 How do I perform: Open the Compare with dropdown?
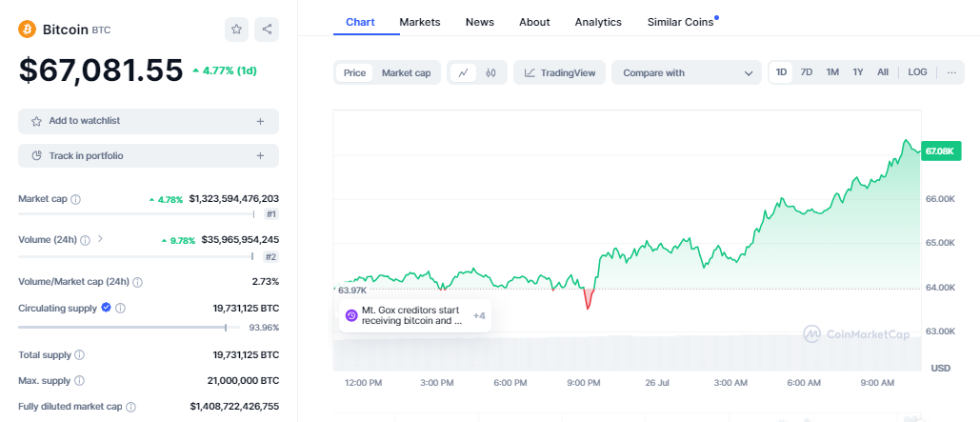687,72
